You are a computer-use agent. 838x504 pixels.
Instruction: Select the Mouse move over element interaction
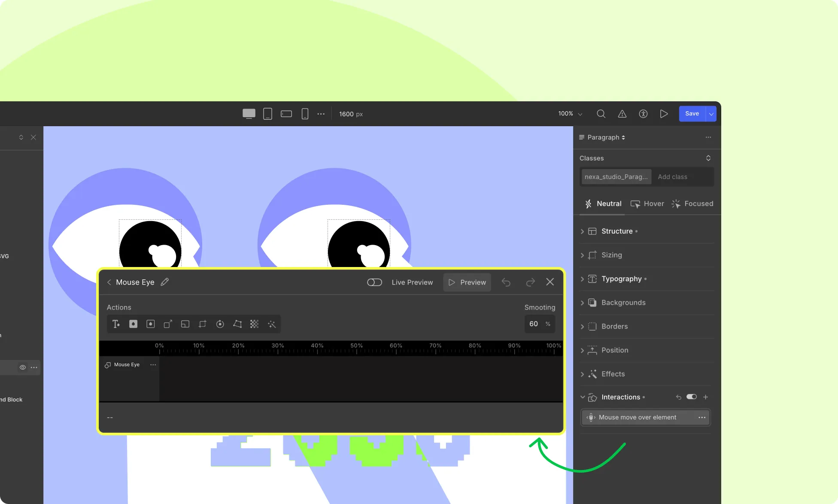coord(646,417)
